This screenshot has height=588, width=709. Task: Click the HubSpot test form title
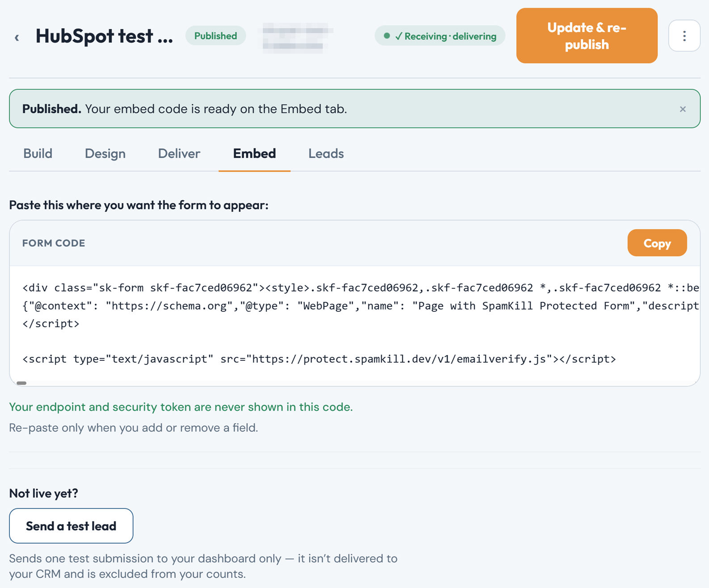click(x=104, y=36)
